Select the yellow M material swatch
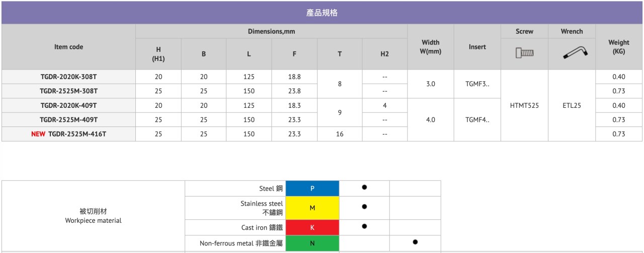The width and height of the screenshot is (644, 253). [312, 207]
